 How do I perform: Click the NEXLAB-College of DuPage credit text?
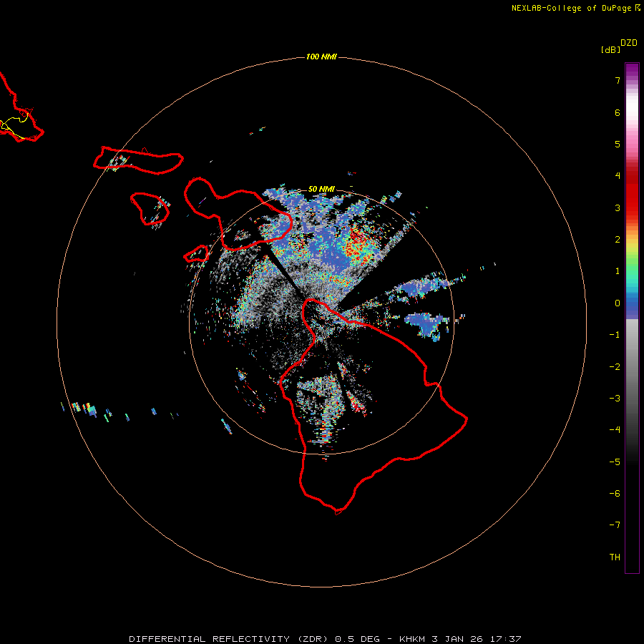571,8
